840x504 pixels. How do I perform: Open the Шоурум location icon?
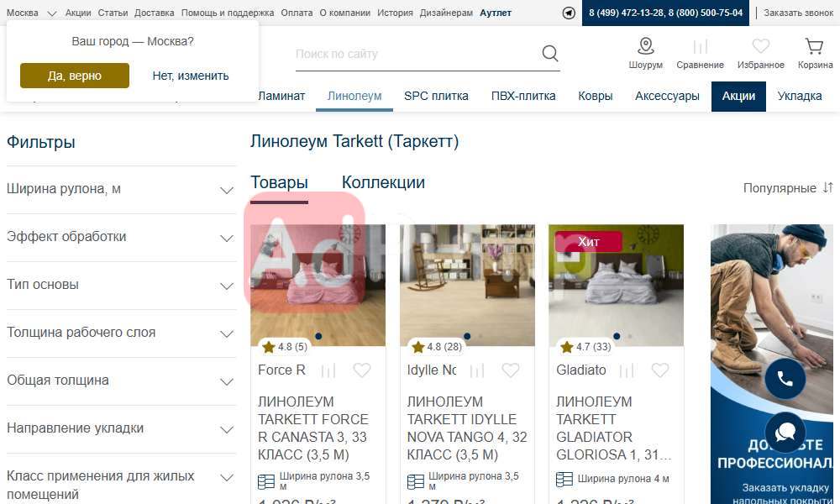(645, 46)
